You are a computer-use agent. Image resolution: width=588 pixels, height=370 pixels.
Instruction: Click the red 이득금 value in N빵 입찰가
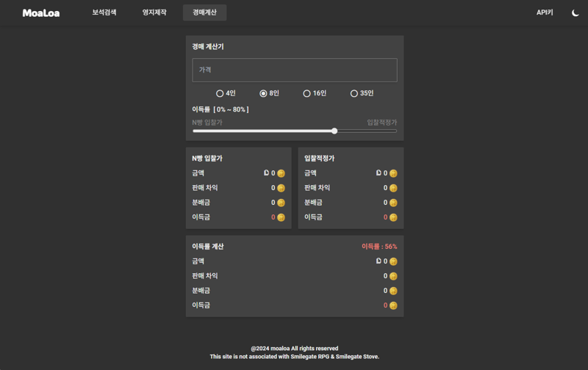click(x=273, y=217)
